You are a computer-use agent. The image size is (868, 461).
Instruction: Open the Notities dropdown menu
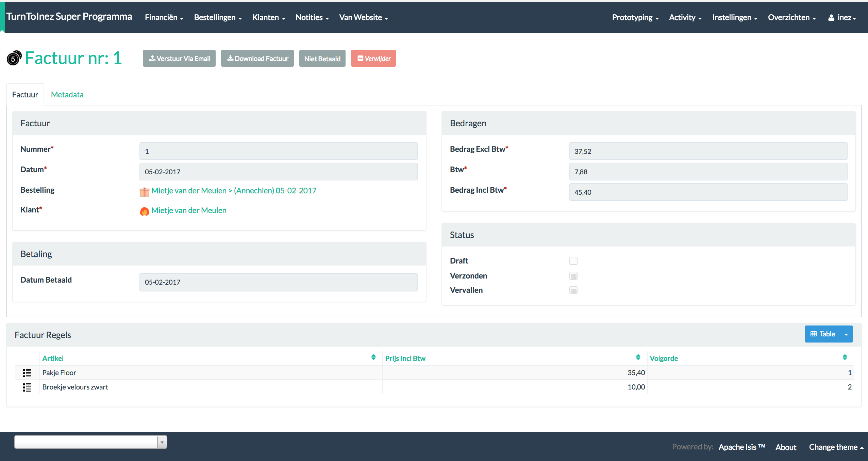click(312, 17)
